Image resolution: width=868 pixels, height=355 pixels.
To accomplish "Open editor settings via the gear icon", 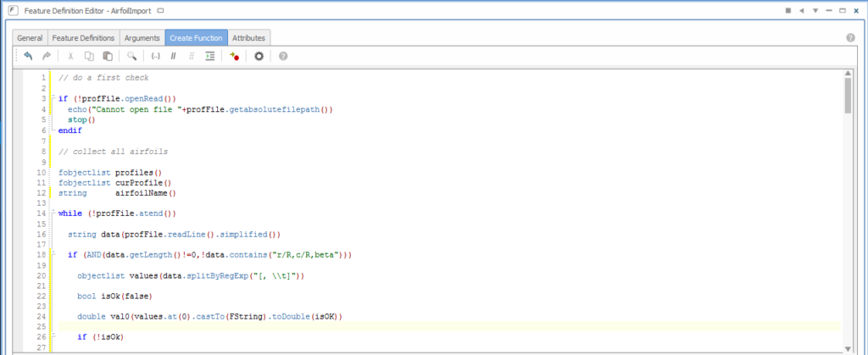I will click(x=259, y=56).
